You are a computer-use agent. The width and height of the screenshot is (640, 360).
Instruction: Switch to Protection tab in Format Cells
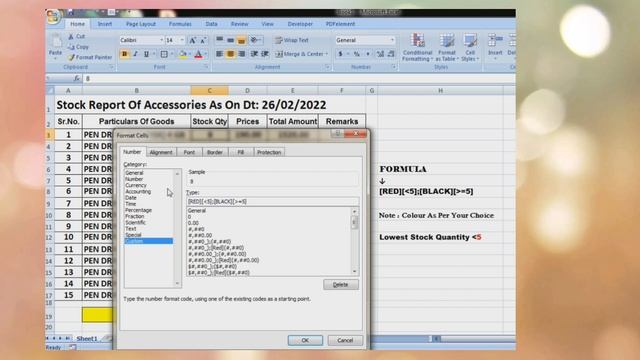[269, 152]
